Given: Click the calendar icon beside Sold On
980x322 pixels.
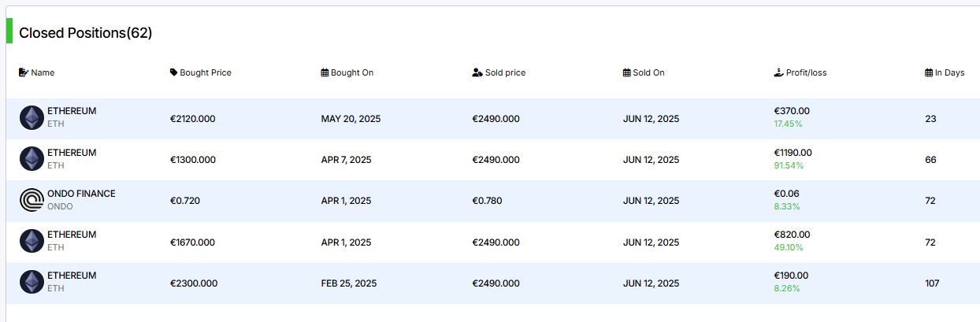Looking at the screenshot, I should pyautogui.click(x=626, y=72).
